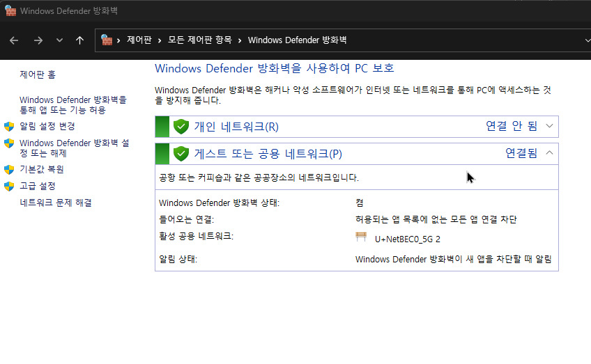Click 공항 또는 커피숍과 같은 공공장소 description text
This screenshot has width=591, height=364.
pyautogui.click(x=259, y=177)
